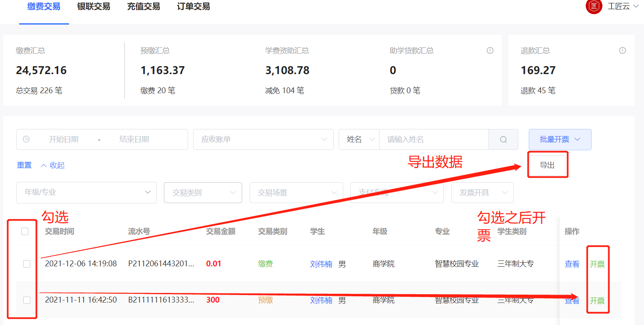Click the 导出 button
The width and height of the screenshot is (644, 325).
coord(547,165)
